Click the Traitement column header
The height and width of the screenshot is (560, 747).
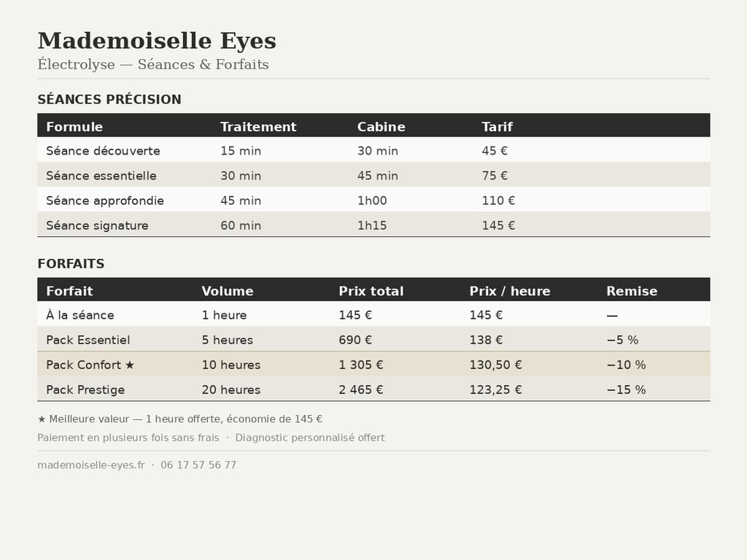(258, 127)
